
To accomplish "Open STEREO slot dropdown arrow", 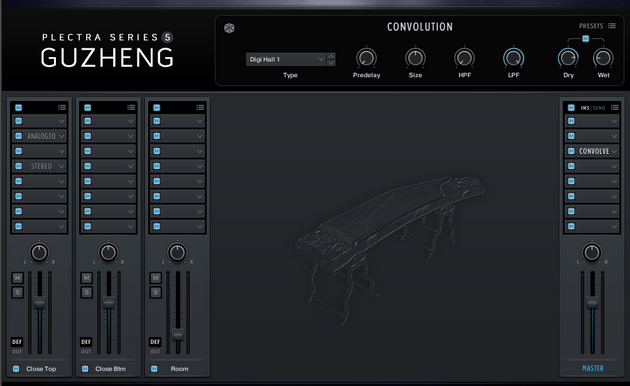I will point(61,166).
